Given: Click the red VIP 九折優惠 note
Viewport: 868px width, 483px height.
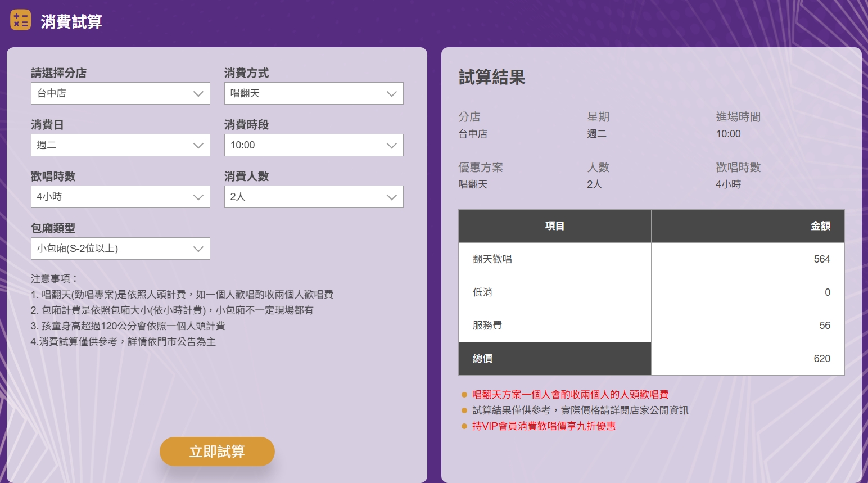Looking at the screenshot, I should coord(544,426).
